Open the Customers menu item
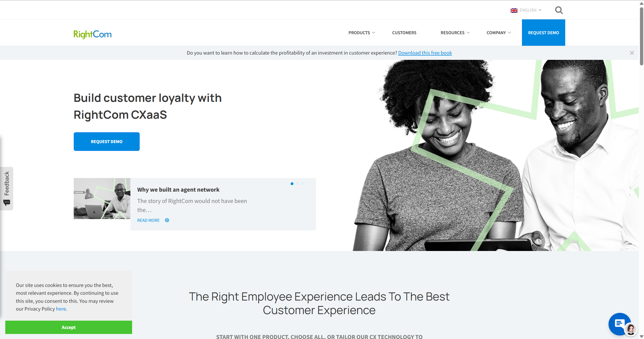644x339 pixels. click(404, 33)
